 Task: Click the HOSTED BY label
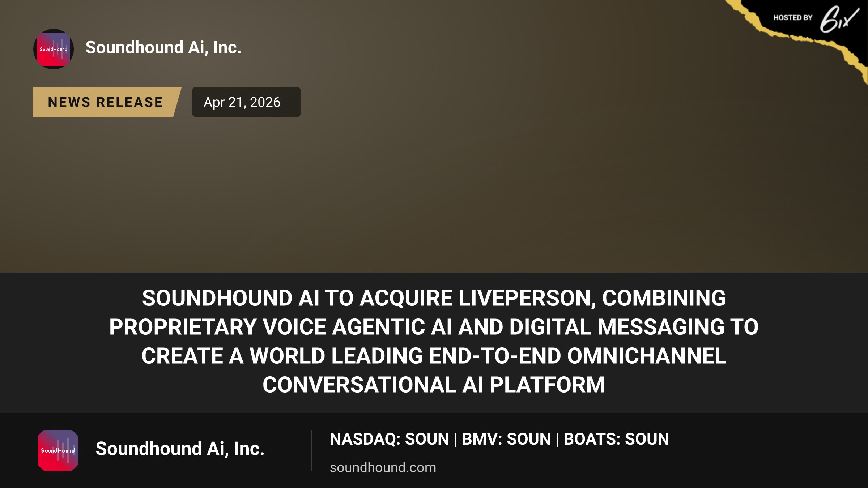(x=793, y=18)
